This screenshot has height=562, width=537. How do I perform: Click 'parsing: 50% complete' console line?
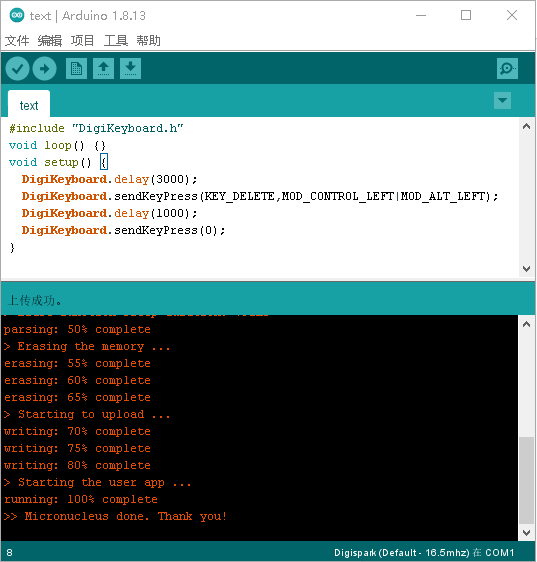tap(77, 329)
